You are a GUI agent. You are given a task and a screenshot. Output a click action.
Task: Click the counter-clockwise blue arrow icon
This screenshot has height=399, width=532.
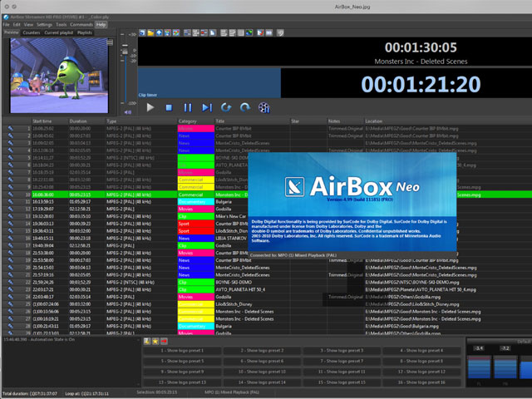point(226,107)
